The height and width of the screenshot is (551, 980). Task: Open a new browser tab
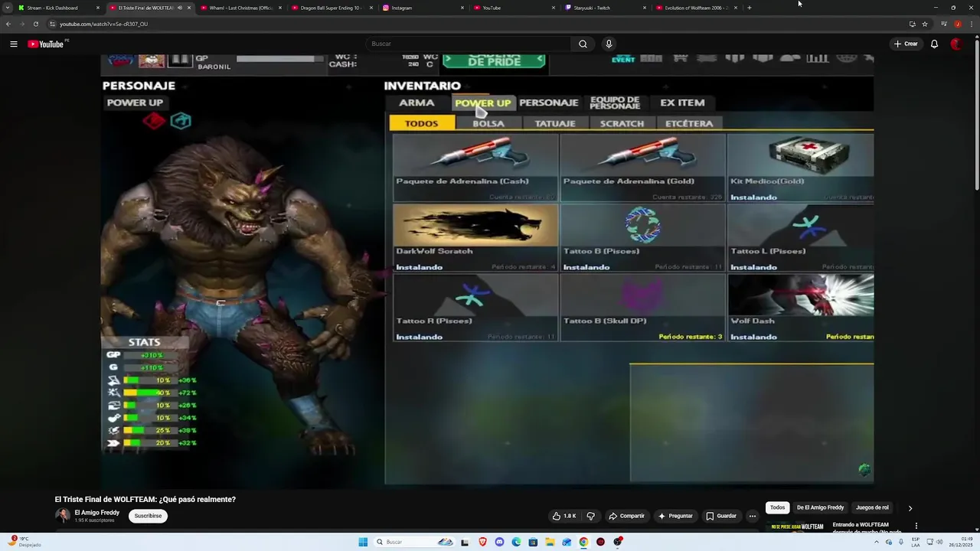749,8
